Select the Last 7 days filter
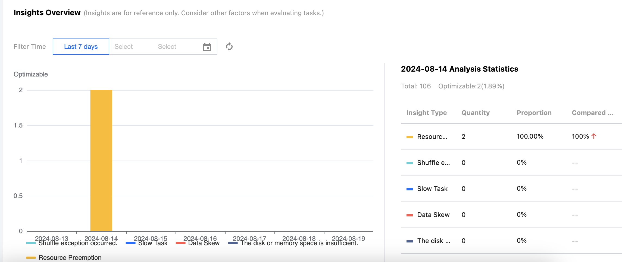This screenshot has width=644, height=262. click(81, 47)
